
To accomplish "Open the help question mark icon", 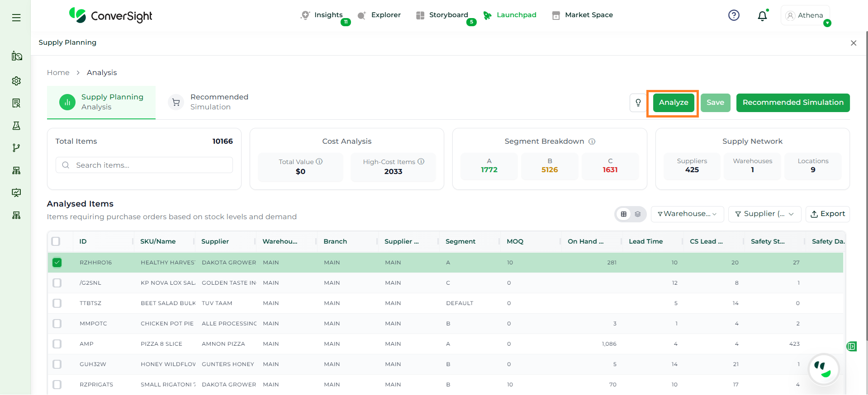I will [734, 15].
